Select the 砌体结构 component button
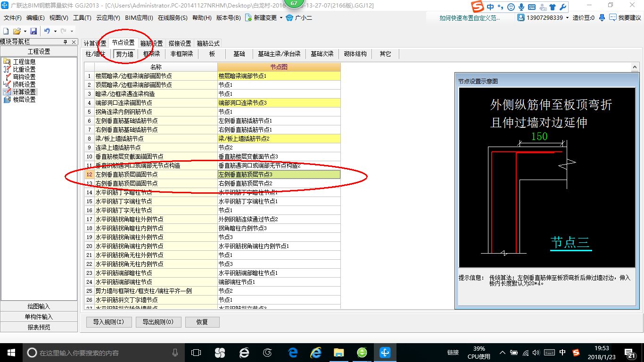The height and width of the screenshot is (362, 644). [355, 54]
